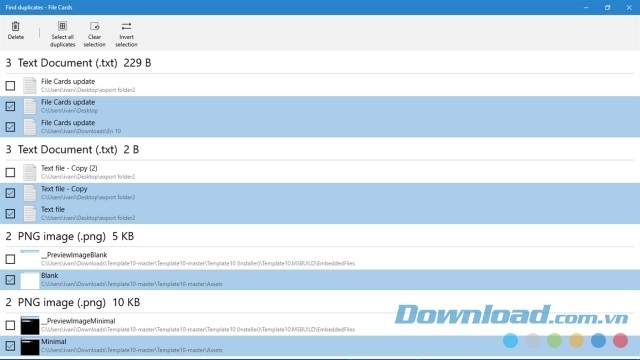
Task: Click the black thumbnail of __PreviewImageMinimal
Action: click(x=30, y=325)
